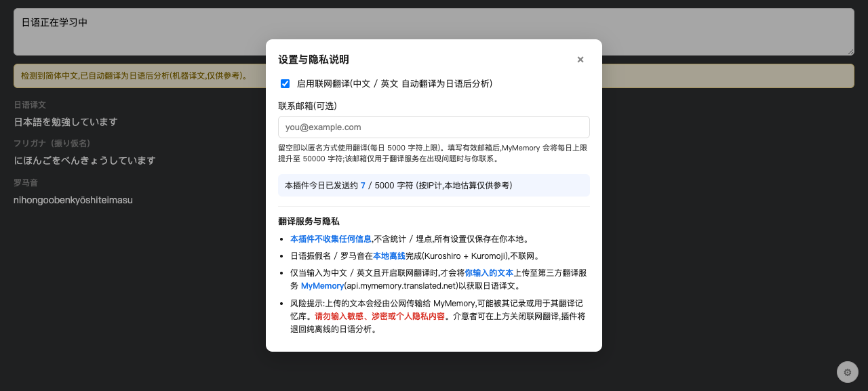Click the highlighted 你输入的文本 text
The width and height of the screenshot is (868, 391).
pyautogui.click(x=489, y=273)
